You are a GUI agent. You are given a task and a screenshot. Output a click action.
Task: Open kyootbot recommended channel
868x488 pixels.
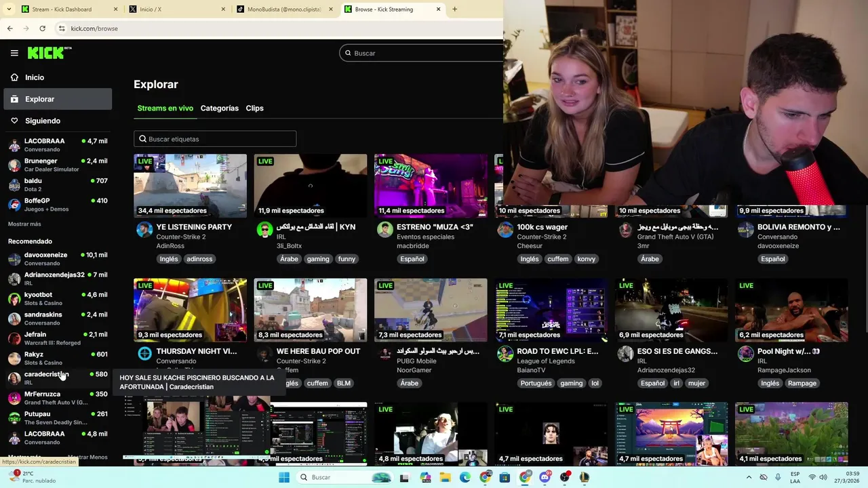click(x=58, y=298)
